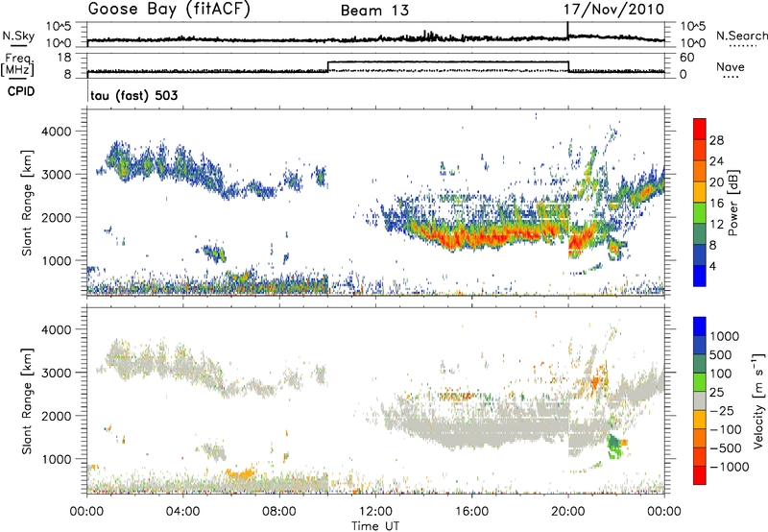Click the green velocity patch near 22:00

click(613, 446)
